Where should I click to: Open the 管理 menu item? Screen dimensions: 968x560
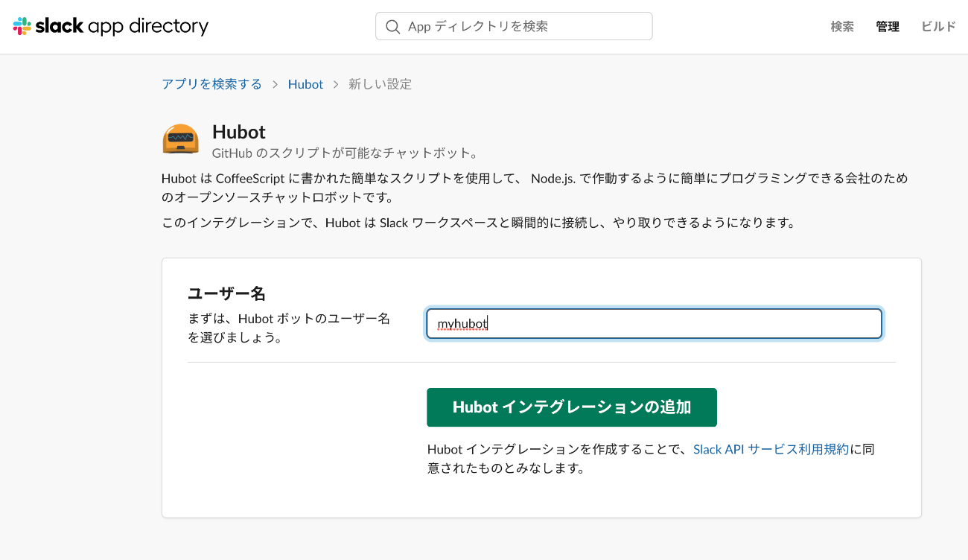[x=888, y=27]
